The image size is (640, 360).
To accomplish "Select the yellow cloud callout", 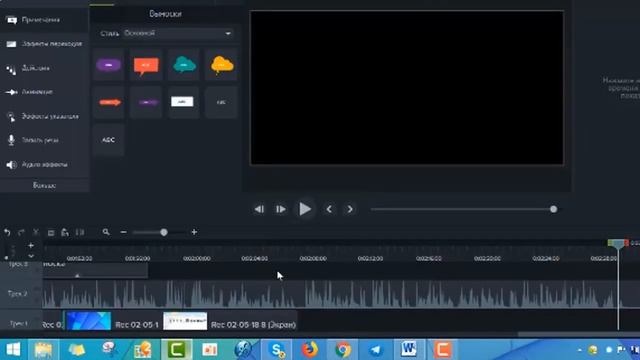I will pyautogui.click(x=221, y=65).
